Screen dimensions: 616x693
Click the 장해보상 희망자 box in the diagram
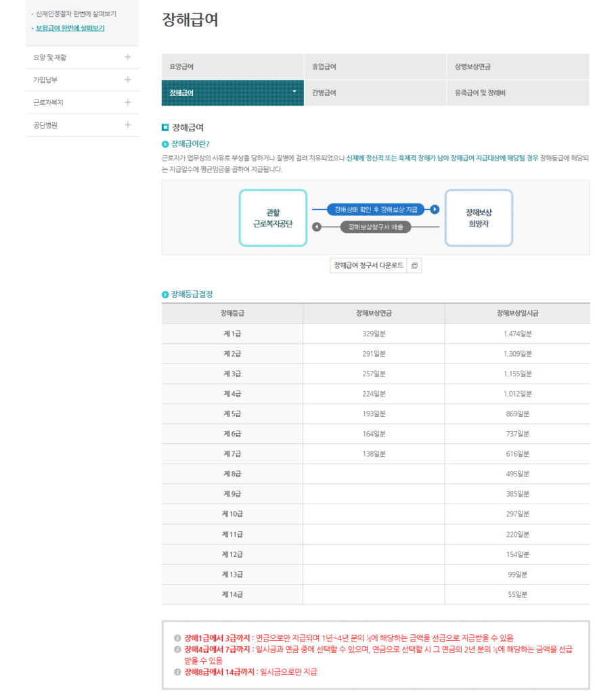479,218
